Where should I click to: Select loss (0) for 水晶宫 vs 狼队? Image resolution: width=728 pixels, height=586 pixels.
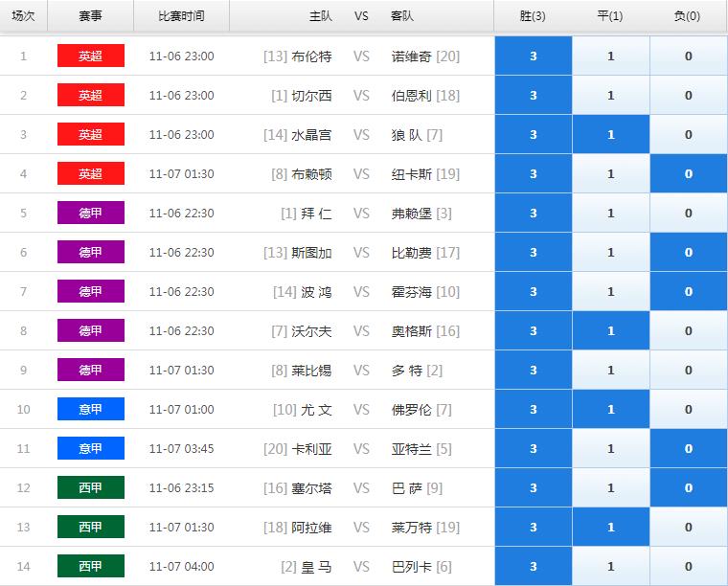(x=689, y=135)
